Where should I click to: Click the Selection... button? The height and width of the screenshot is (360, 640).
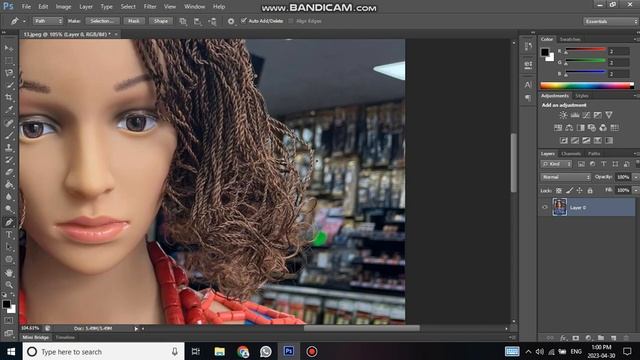pos(102,21)
